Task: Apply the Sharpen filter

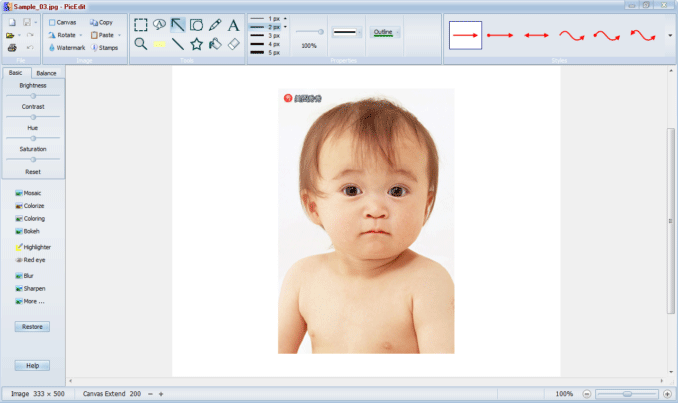Action: [30, 288]
